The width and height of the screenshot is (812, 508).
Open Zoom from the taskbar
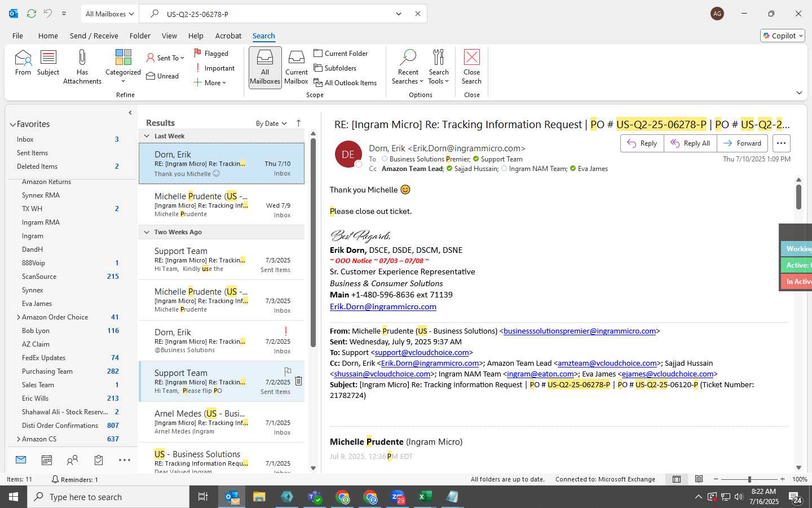click(398, 497)
